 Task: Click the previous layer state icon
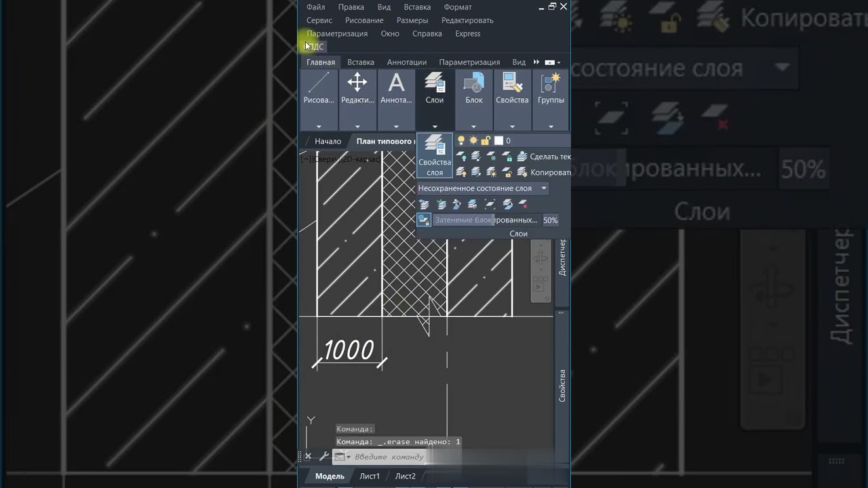pyautogui.click(x=425, y=204)
